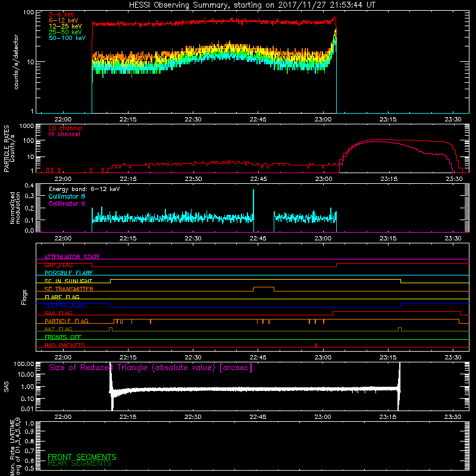Image resolution: width=476 pixels, height=476 pixels.
Task: Click the 'PARTICLE_FLAG' label
Action: tap(67, 321)
